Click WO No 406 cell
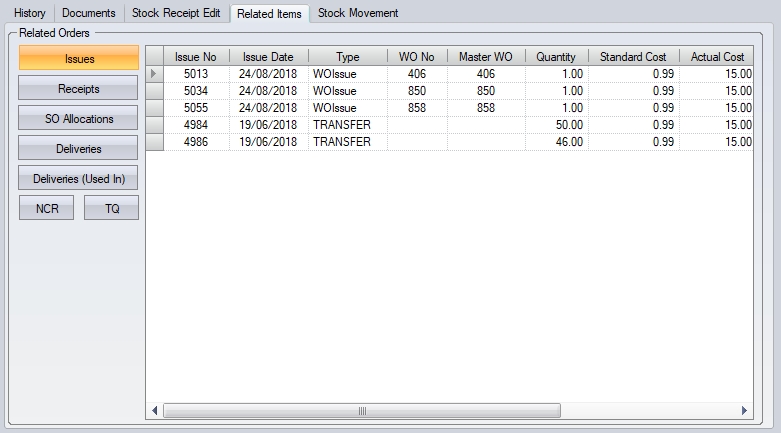This screenshot has width=781, height=433. point(417,74)
